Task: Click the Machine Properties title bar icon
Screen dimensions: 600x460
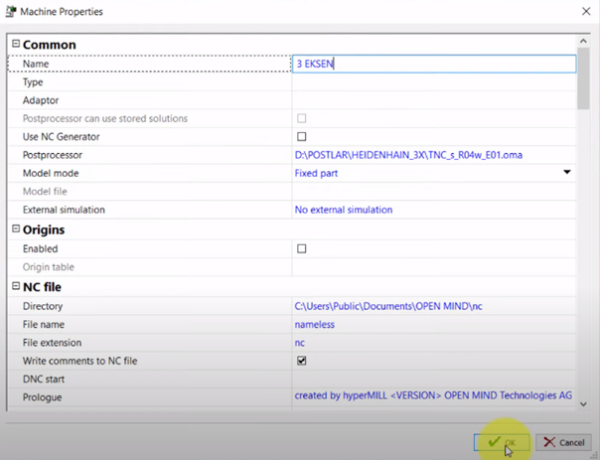Action: [x=10, y=11]
